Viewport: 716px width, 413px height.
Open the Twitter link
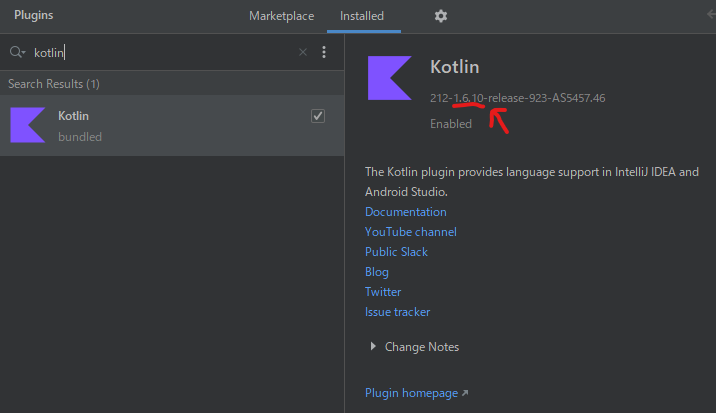click(x=383, y=292)
